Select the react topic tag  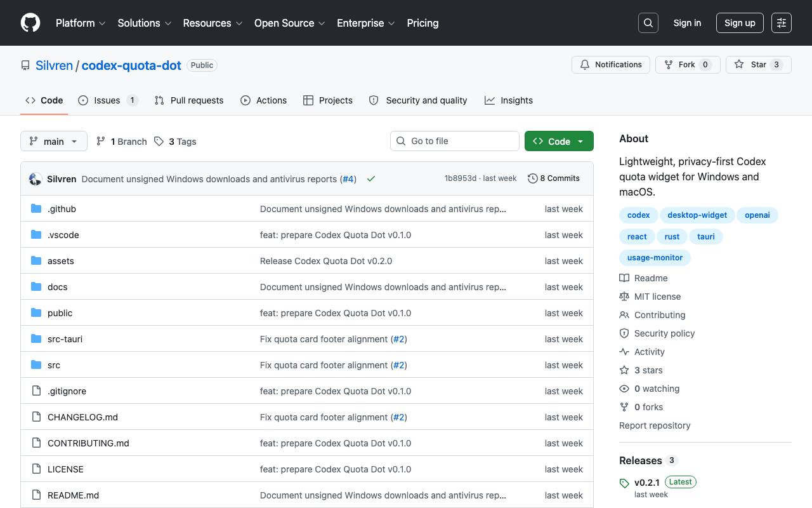[x=637, y=237]
